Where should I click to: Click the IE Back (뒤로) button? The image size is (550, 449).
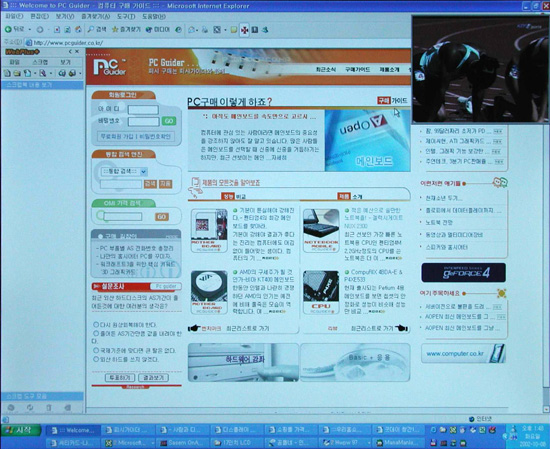[15, 29]
